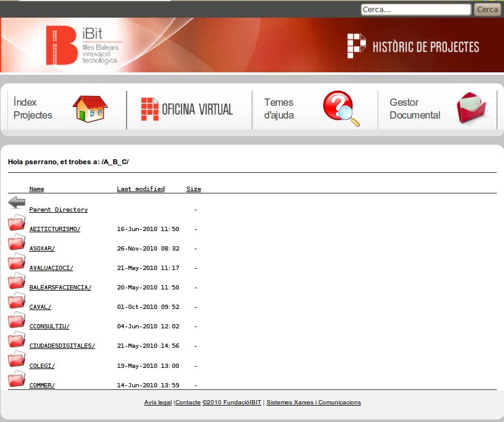Click ©2010 FundacióIBIT footer link
The height and width of the screenshot is (422, 504).
pos(232,403)
